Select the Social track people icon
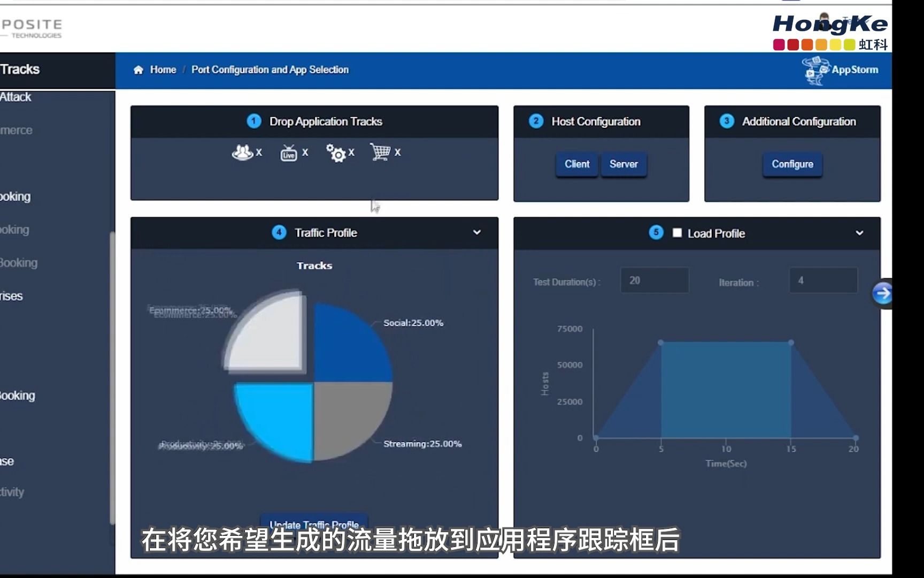The height and width of the screenshot is (578, 924). [x=242, y=152]
